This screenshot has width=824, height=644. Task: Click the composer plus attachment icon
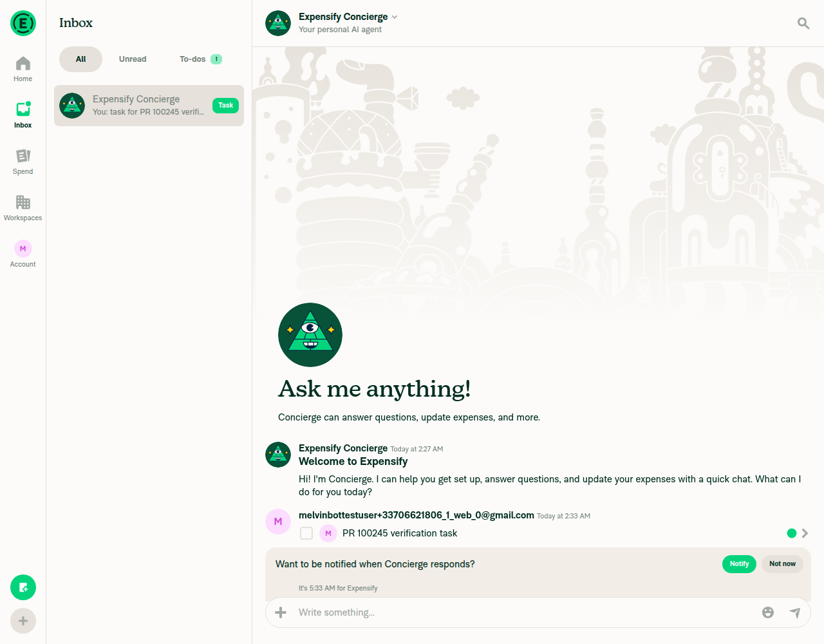(x=281, y=612)
